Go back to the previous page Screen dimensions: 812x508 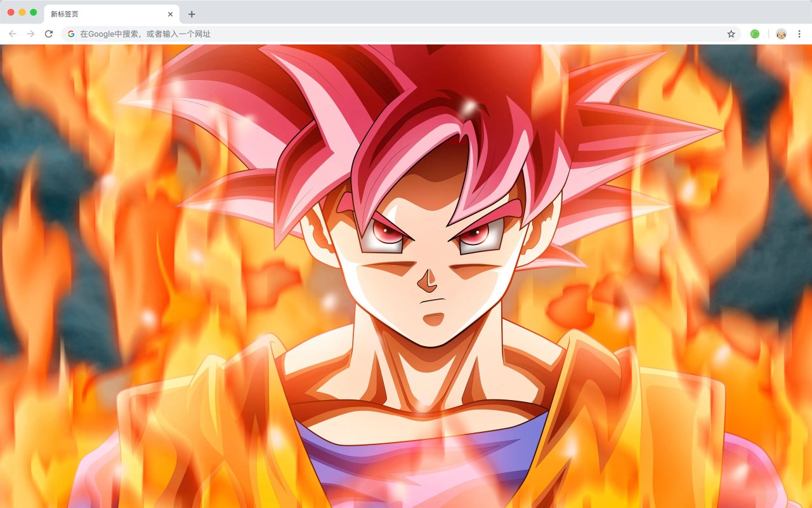13,34
